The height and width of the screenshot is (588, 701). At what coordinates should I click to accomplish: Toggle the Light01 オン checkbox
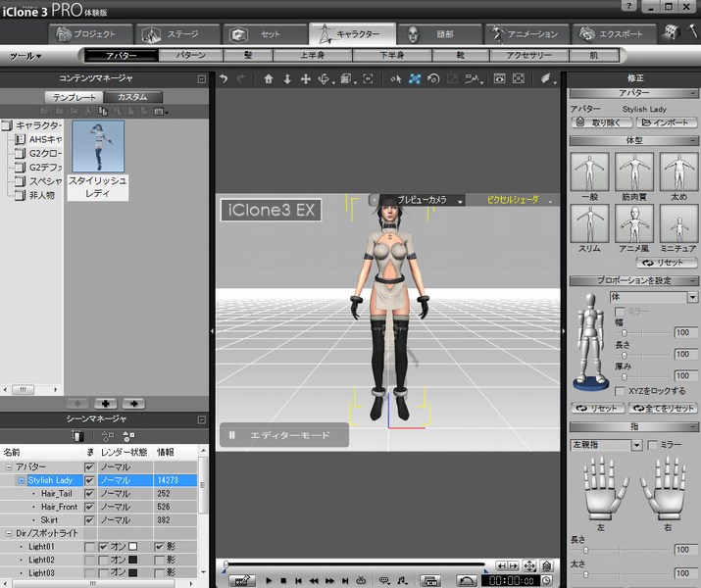[104, 547]
